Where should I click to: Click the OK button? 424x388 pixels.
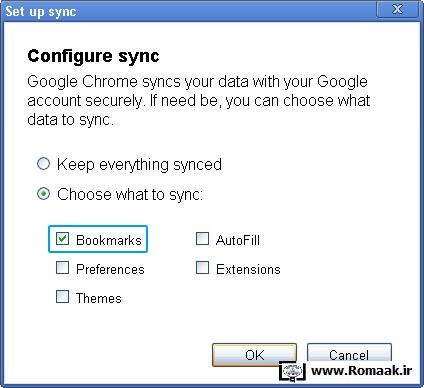pyautogui.click(x=254, y=355)
